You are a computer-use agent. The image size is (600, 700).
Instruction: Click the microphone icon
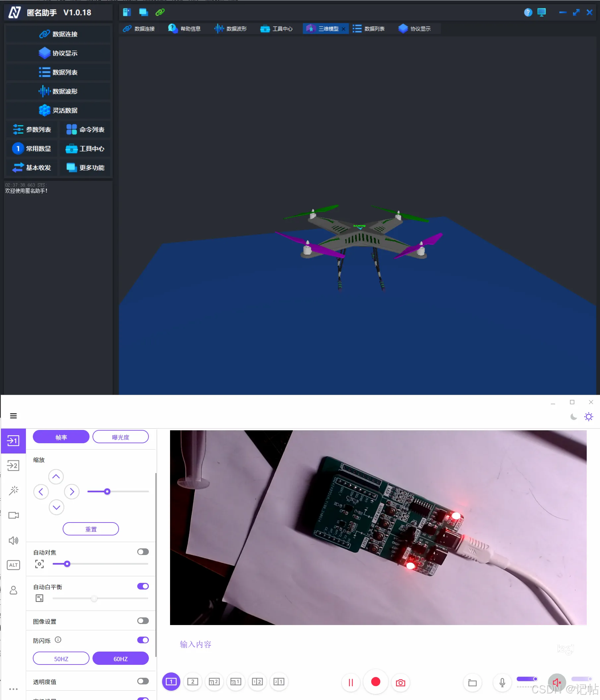(502, 682)
